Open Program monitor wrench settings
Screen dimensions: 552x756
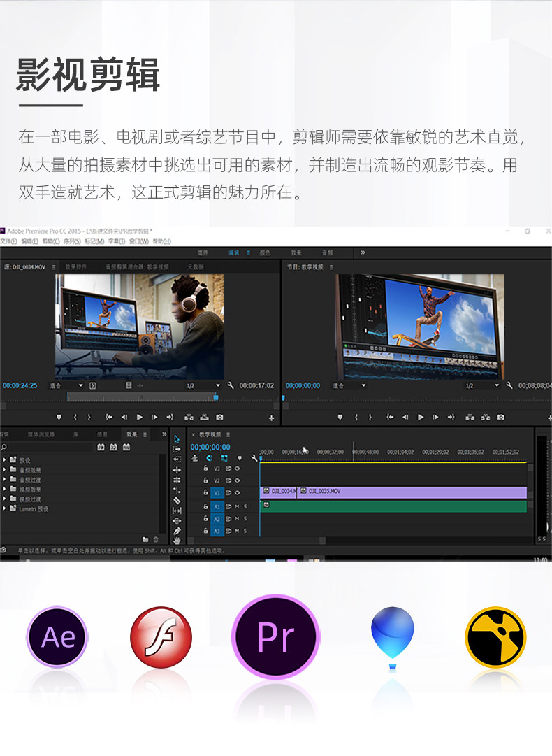(509, 385)
